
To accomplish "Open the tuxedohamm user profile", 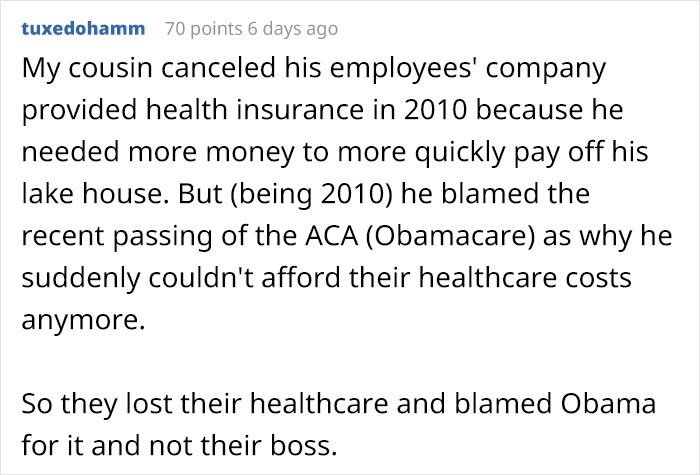I will [83, 29].
